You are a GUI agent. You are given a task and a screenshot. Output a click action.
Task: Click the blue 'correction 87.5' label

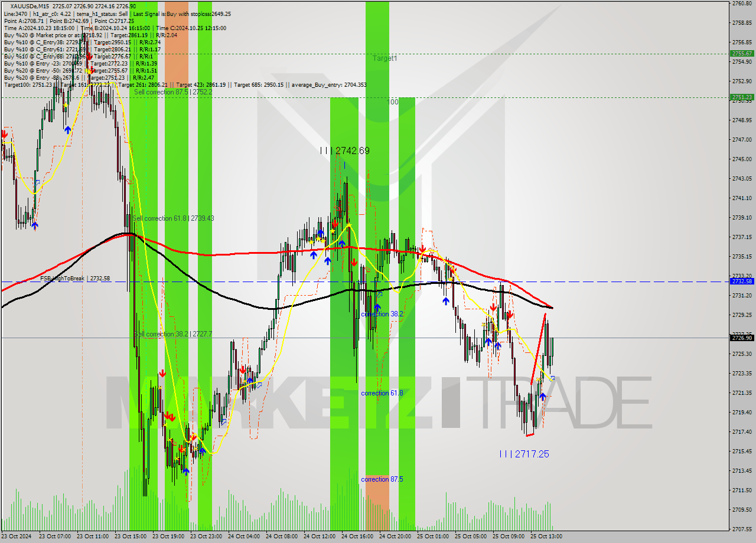point(382,479)
